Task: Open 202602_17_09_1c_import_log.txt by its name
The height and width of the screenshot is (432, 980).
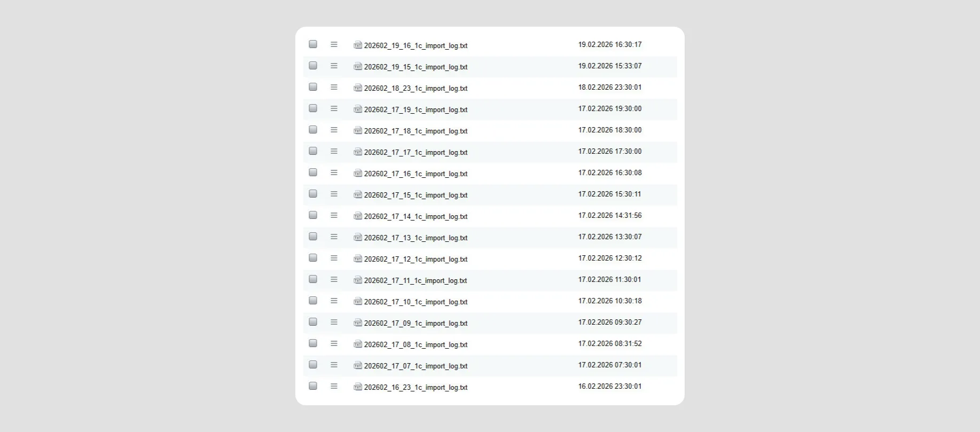Action: coord(415,324)
